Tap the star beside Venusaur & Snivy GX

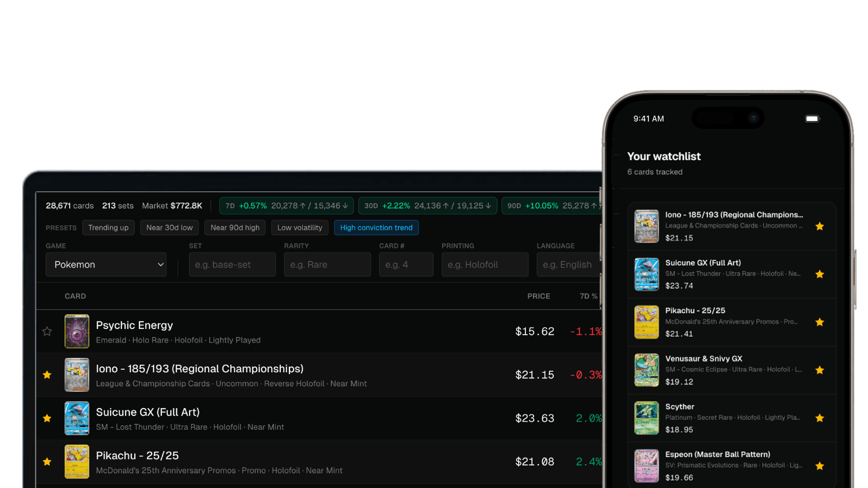(x=820, y=370)
